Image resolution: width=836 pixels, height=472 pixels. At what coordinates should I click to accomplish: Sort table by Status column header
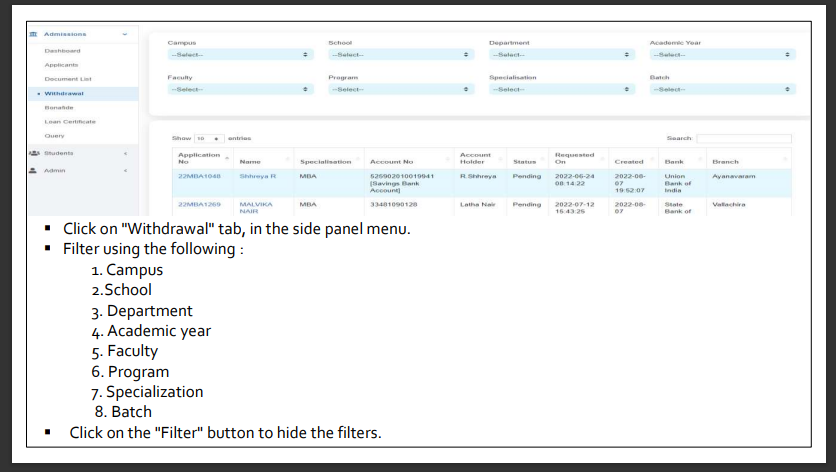pos(526,161)
